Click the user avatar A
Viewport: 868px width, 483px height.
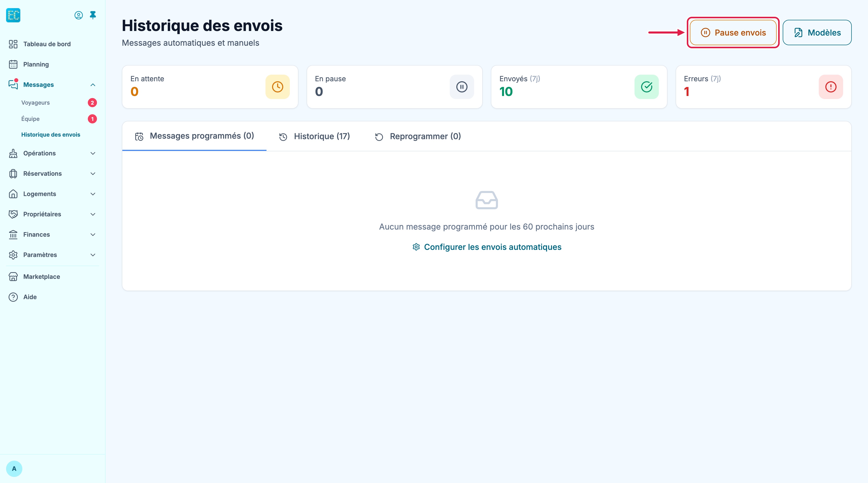point(14,469)
